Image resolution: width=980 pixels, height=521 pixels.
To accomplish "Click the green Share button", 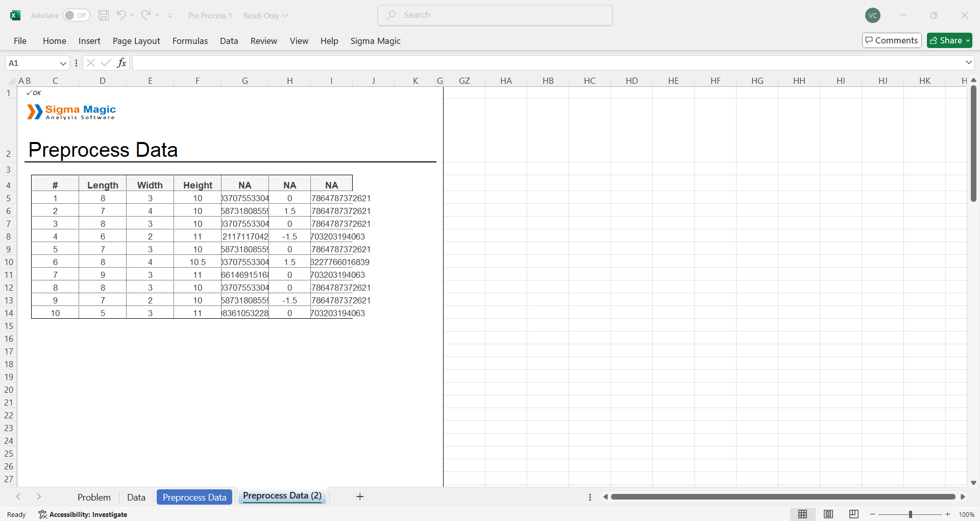I will tap(949, 40).
